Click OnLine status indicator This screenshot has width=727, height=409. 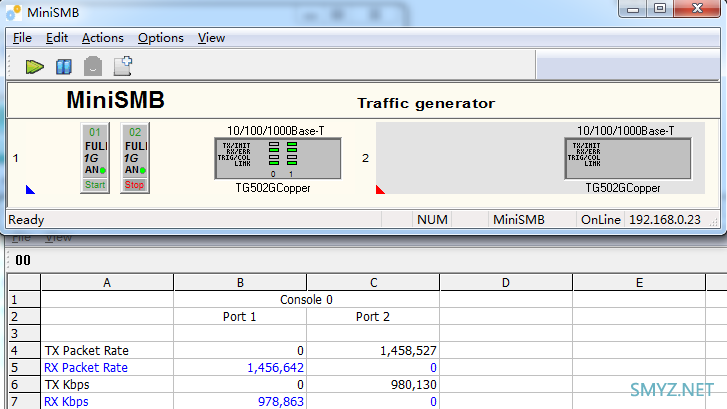point(600,219)
